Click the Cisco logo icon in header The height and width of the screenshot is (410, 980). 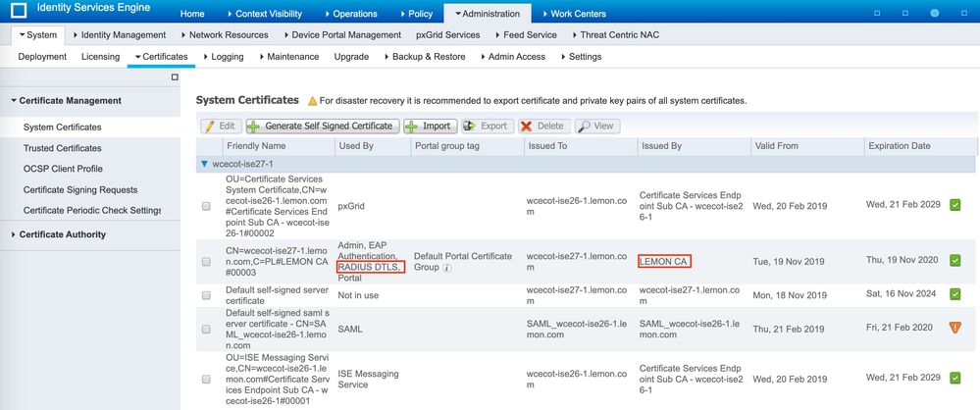20,11
